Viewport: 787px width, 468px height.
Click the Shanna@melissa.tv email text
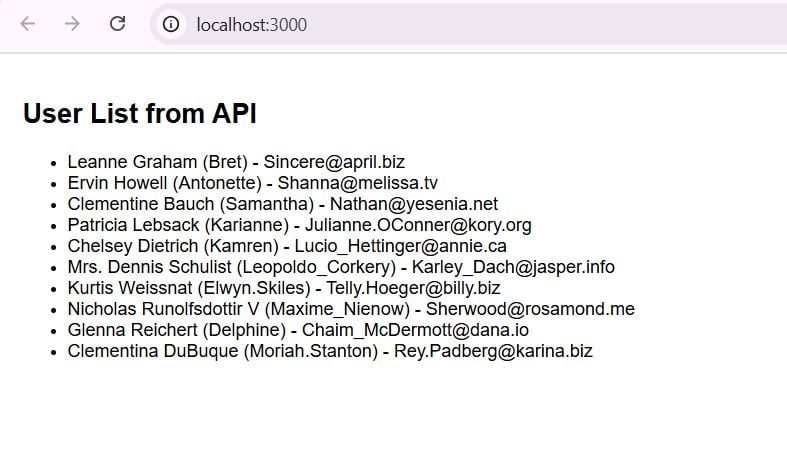[x=357, y=183]
